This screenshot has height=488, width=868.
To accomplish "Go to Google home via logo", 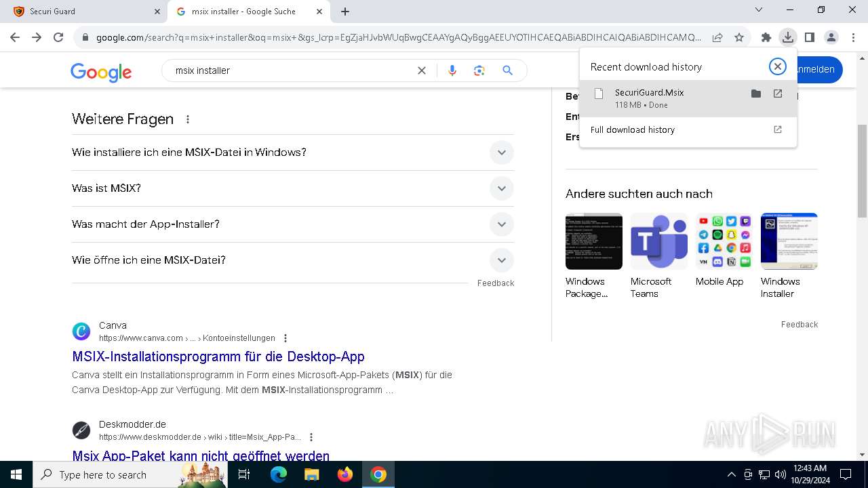I will (x=101, y=72).
